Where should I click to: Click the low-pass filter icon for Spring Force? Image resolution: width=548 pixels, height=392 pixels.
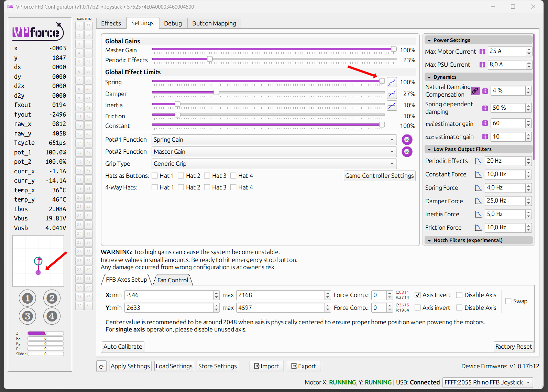[478, 188]
